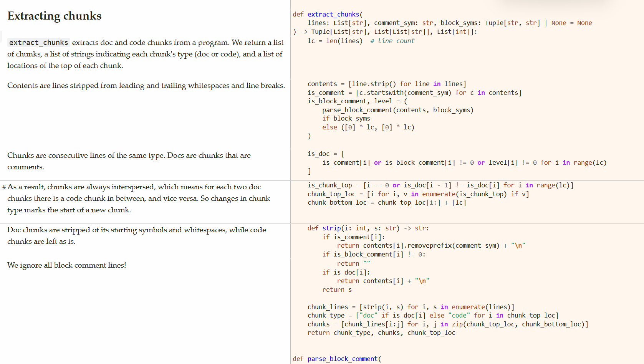
Task: Click the inline code "extract_chunks" in the first paragraph
Action: (38, 43)
